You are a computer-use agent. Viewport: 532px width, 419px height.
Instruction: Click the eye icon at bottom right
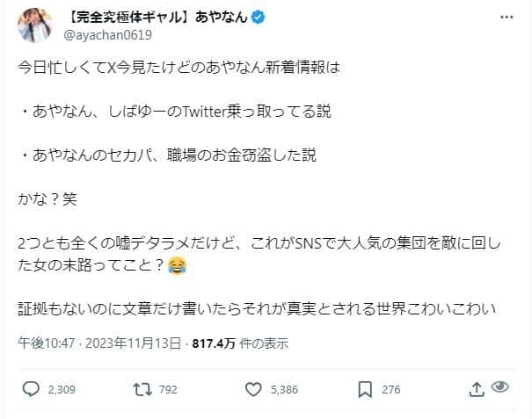(501, 387)
